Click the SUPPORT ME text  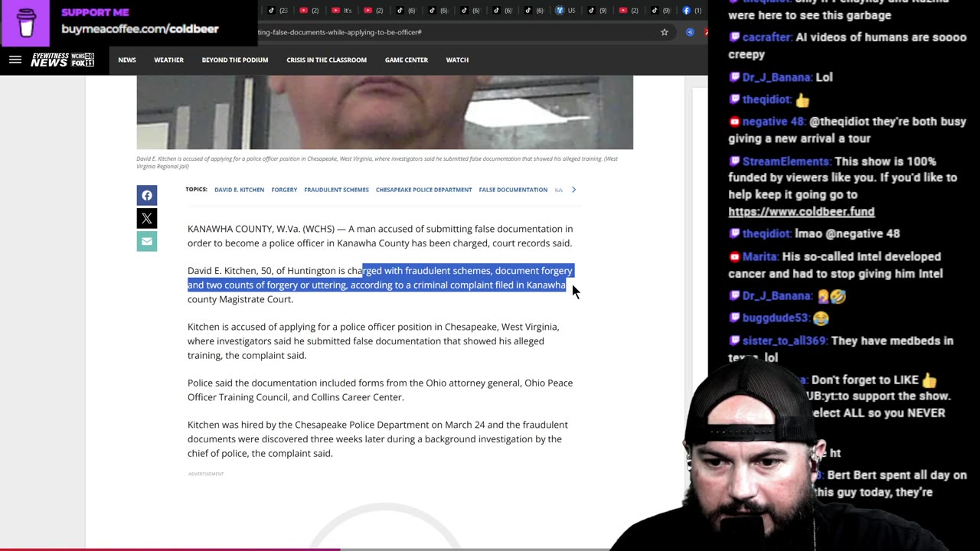pyautogui.click(x=95, y=12)
